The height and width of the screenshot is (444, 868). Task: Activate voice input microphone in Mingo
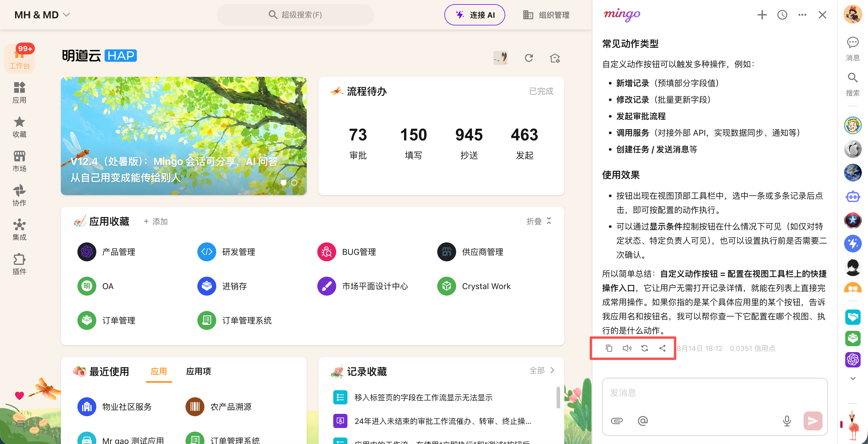tap(787, 421)
